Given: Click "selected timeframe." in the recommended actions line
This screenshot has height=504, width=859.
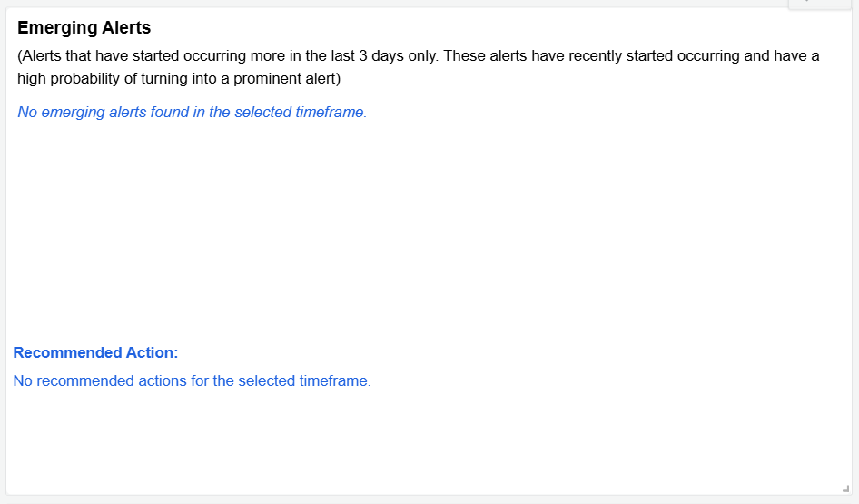Looking at the screenshot, I should [304, 381].
